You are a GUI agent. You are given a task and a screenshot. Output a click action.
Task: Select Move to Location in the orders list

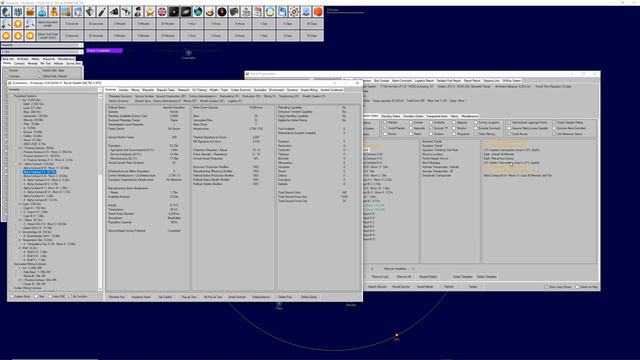(x=433, y=154)
